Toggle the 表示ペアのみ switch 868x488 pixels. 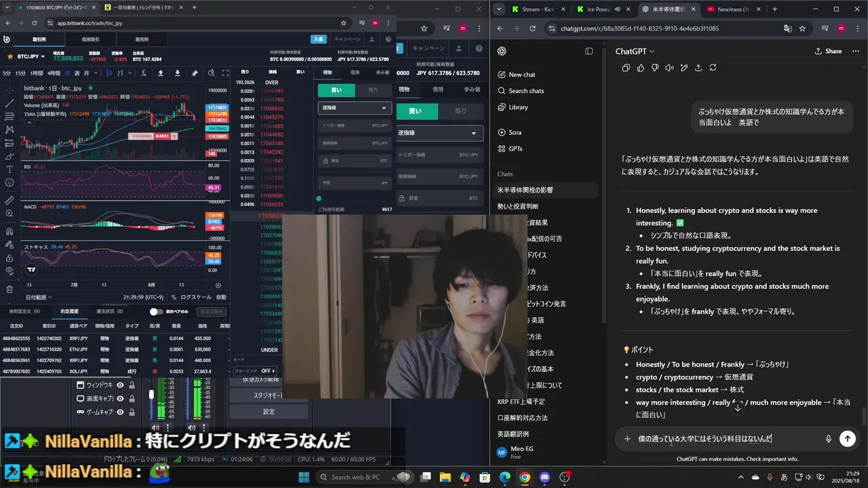157,311
